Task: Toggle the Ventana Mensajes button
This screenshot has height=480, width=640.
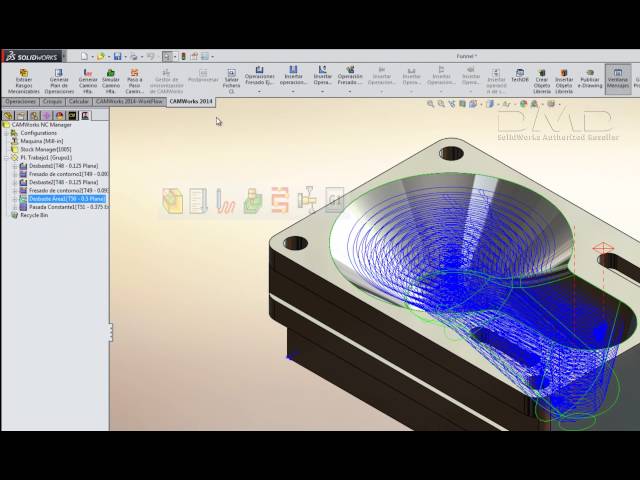Action: [618, 78]
